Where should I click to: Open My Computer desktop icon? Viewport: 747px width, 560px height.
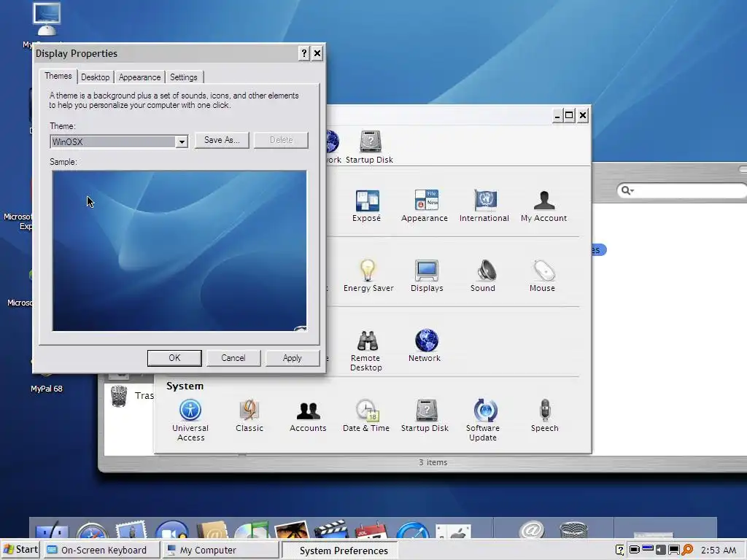coord(47,20)
